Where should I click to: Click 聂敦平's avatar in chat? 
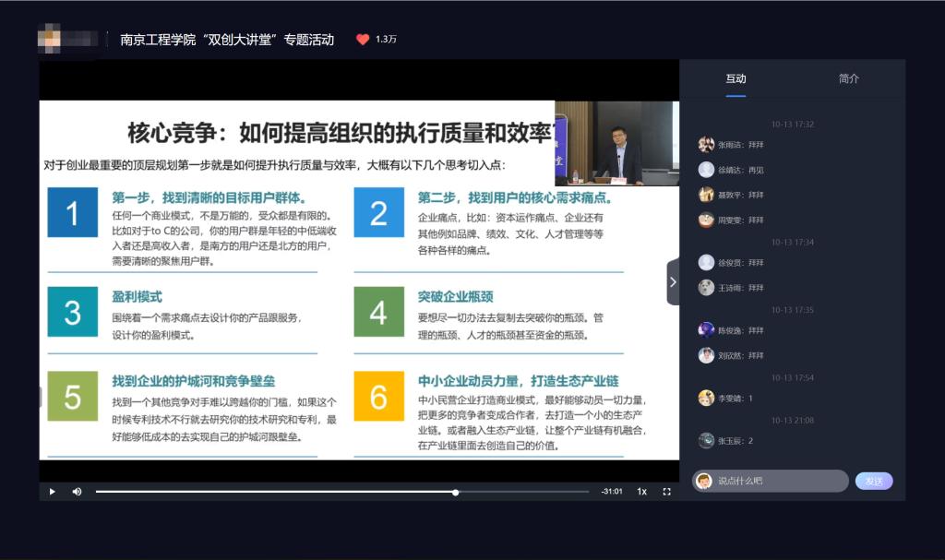click(706, 195)
